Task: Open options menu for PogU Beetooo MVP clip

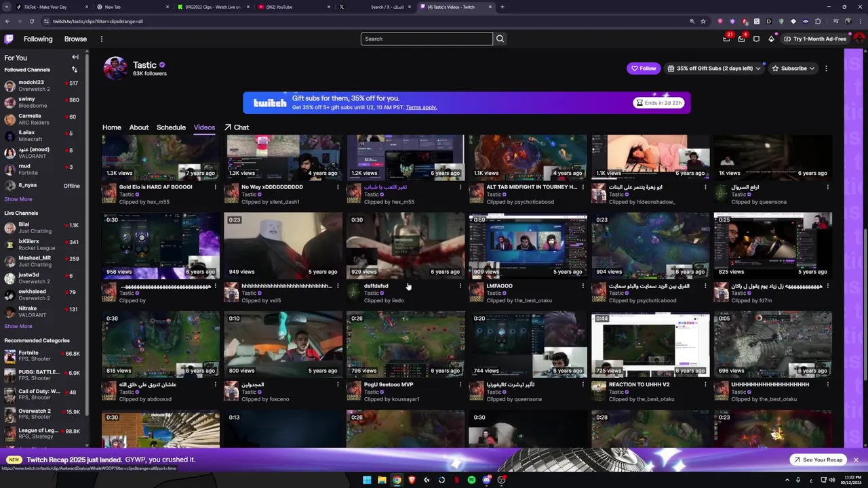Action: coord(460,384)
